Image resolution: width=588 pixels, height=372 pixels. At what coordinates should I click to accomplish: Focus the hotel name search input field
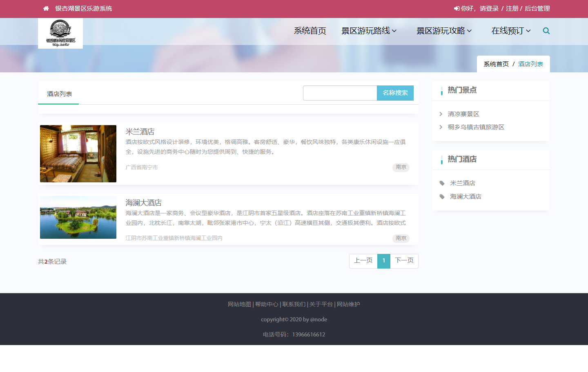click(340, 93)
